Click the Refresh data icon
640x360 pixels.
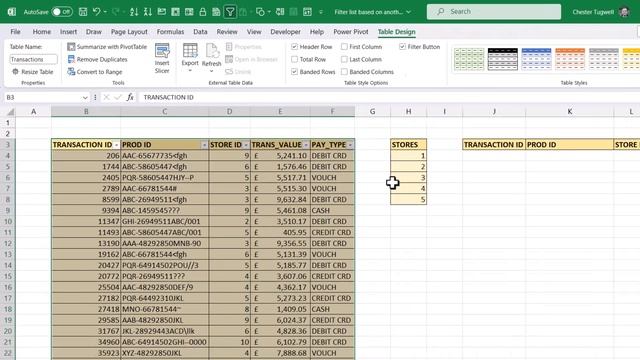point(212,51)
